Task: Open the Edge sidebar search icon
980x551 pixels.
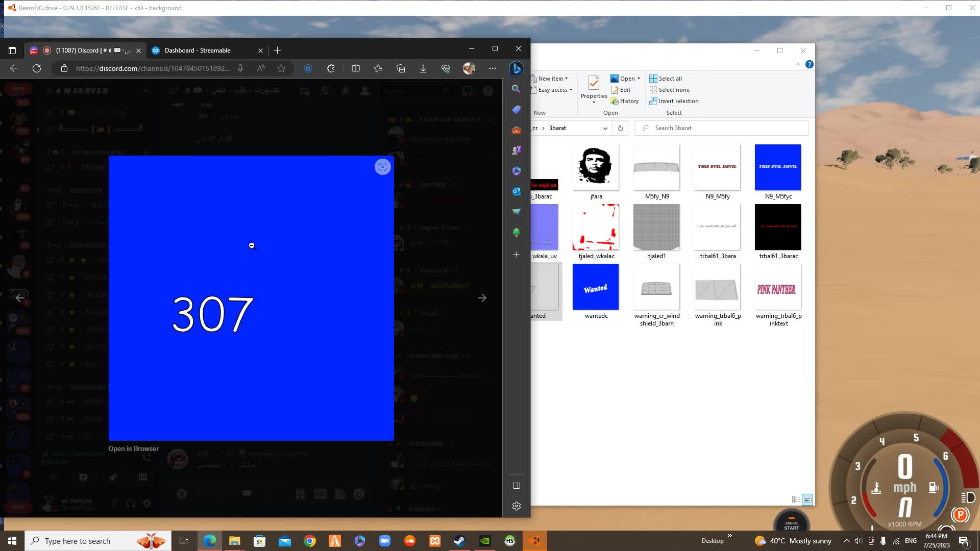Action: point(516,89)
